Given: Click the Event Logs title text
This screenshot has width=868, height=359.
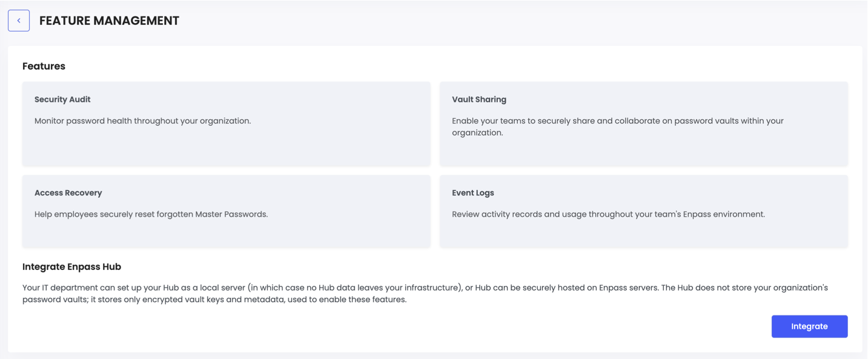Looking at the screenshot, I should pyautogui.click(x=472, y=193).
